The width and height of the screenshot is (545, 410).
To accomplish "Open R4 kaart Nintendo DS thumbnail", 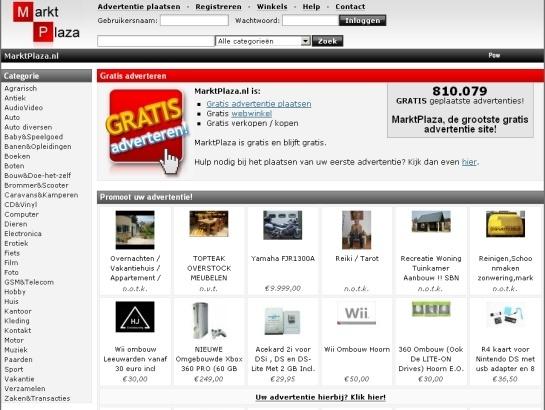I will coord(505,314).
